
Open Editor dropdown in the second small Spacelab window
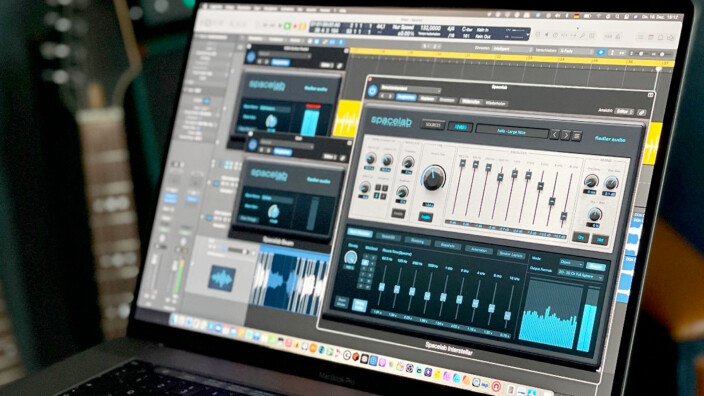330,157
